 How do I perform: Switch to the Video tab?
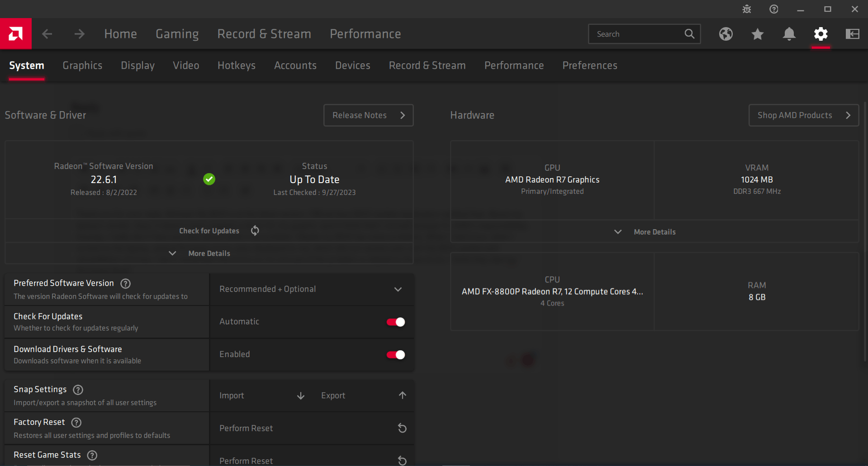[186, 66]
